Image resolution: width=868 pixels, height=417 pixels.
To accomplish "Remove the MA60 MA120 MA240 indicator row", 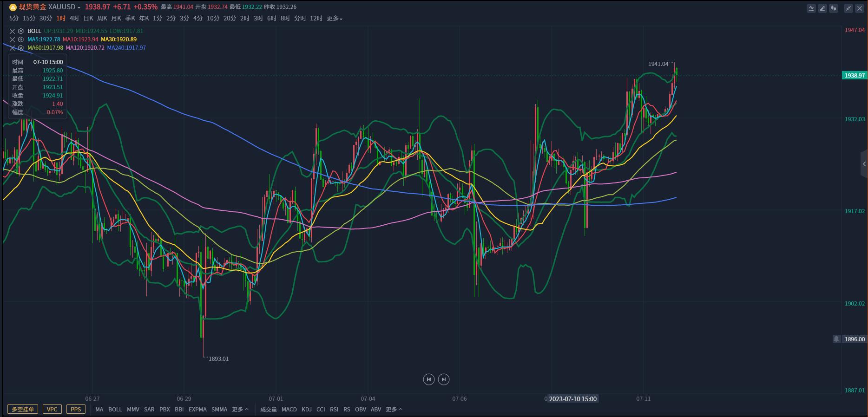I will click(x=13, y=48).
